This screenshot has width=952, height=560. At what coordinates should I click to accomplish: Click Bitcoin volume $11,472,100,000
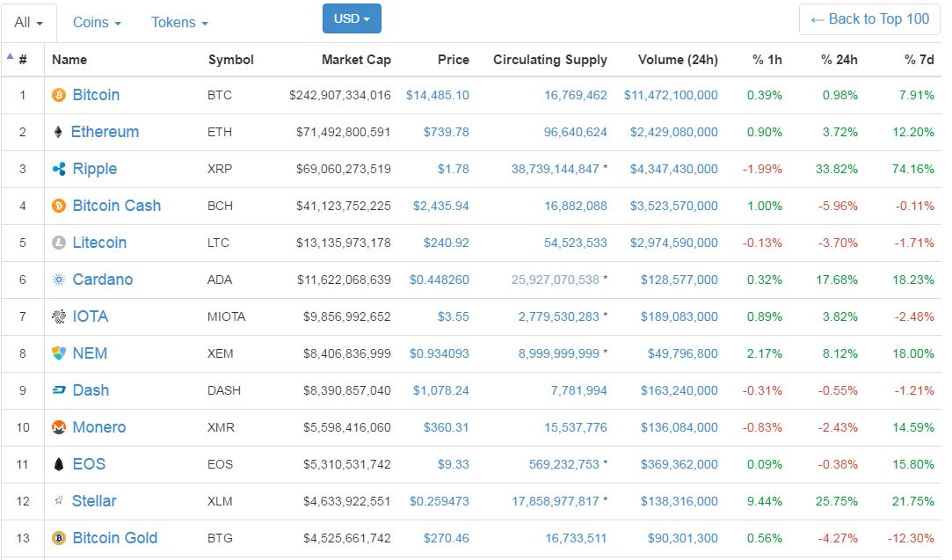point(671,95)
